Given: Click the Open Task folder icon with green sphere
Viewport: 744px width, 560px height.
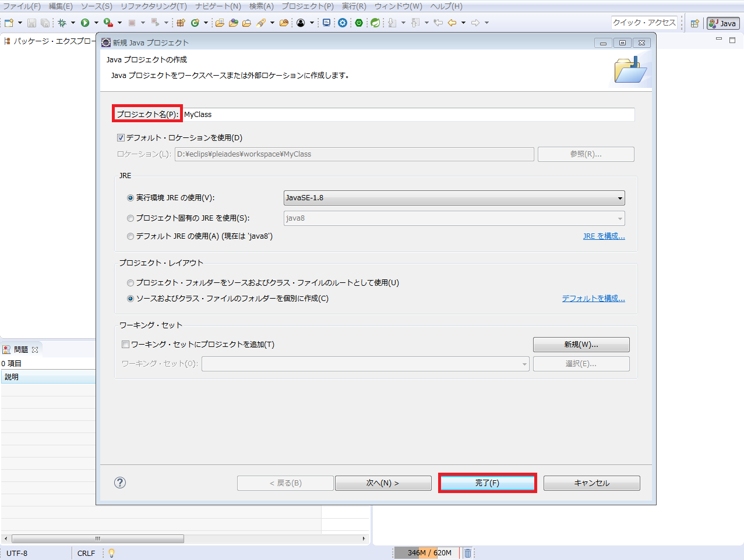Looking at the screenshot, I should click(233, 23).
